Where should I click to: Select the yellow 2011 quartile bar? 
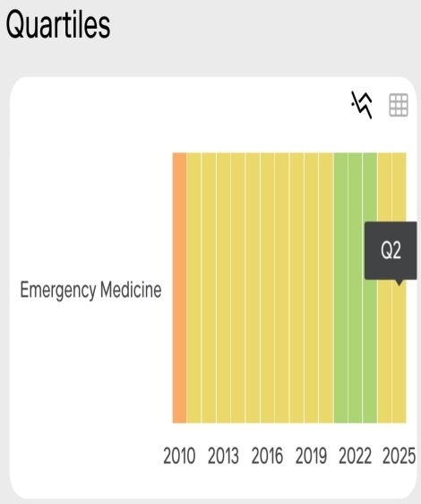click(193, 288)
